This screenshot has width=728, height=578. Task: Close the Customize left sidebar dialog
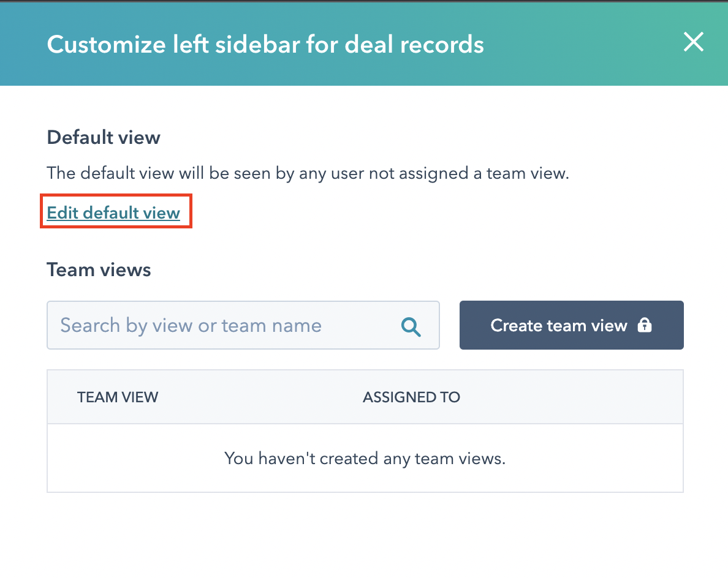[693, 42]
